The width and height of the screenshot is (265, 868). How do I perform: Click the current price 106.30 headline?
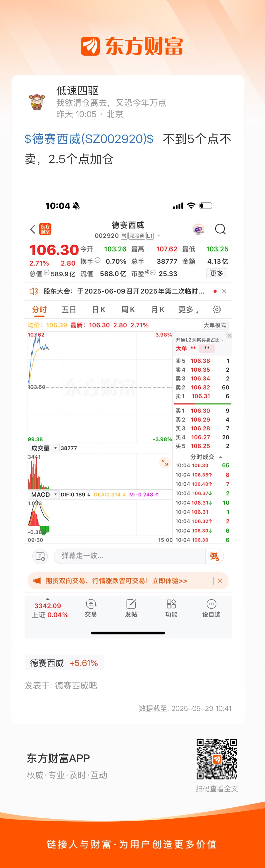coord(54,250)
